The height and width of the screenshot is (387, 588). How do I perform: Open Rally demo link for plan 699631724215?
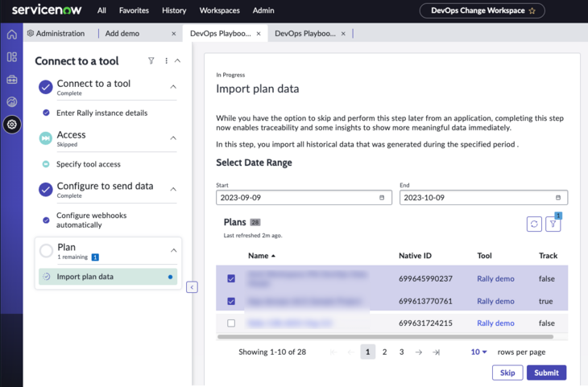[x=495, y=323]
